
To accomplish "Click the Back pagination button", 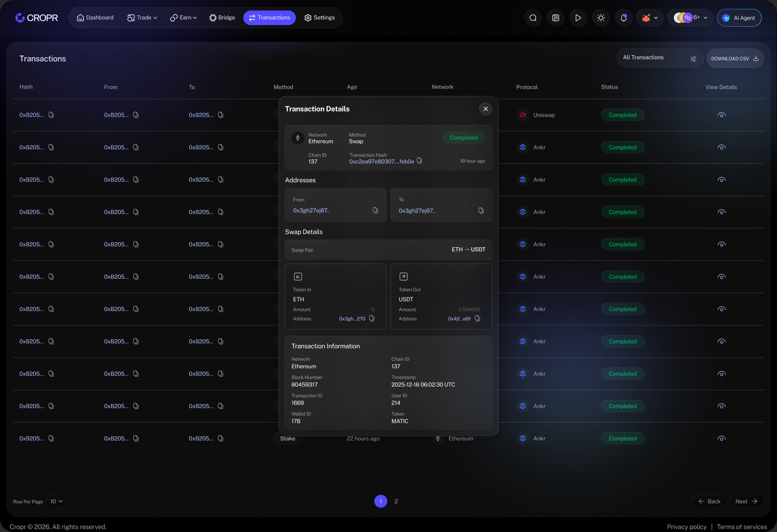I will point(709,501).
